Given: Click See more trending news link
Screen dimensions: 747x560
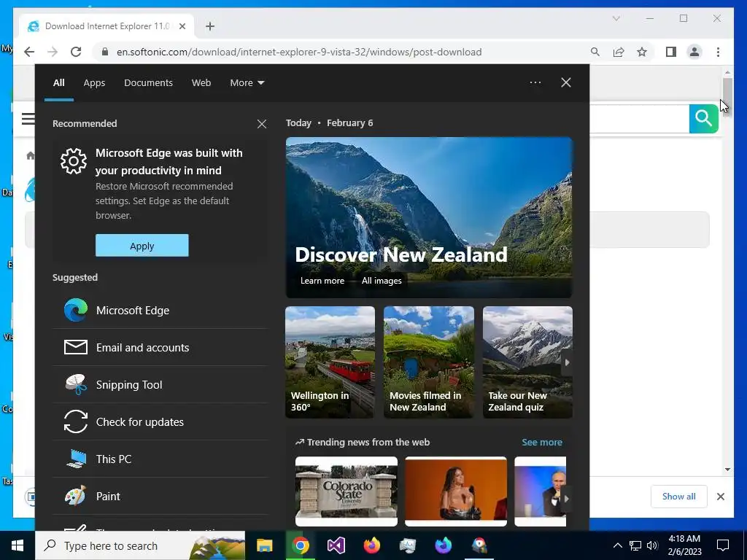Looking at the screenshot, I should pyautogui.click(x=542, y=443).
